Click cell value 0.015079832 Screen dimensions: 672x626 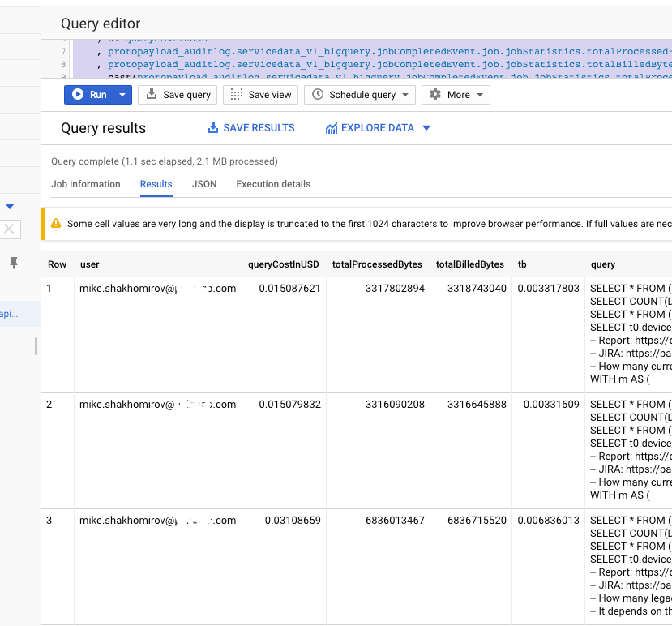289,404
